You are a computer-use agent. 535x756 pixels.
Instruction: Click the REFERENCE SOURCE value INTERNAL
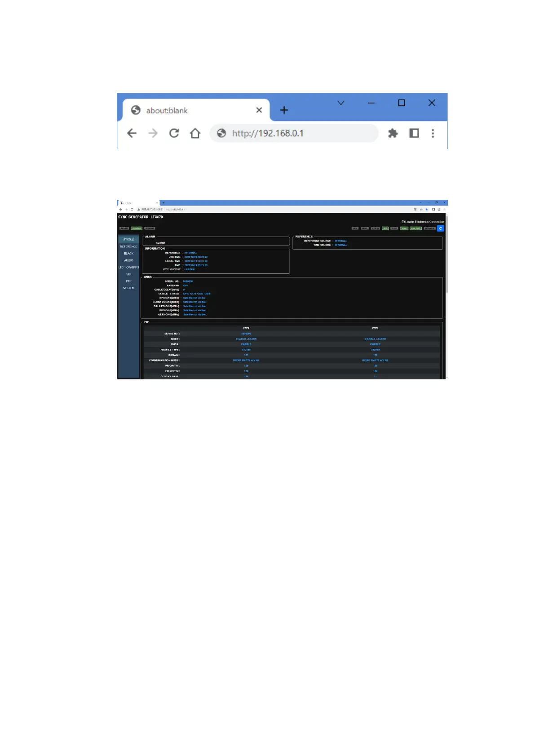pyautogui.click(x=341, y=241)
